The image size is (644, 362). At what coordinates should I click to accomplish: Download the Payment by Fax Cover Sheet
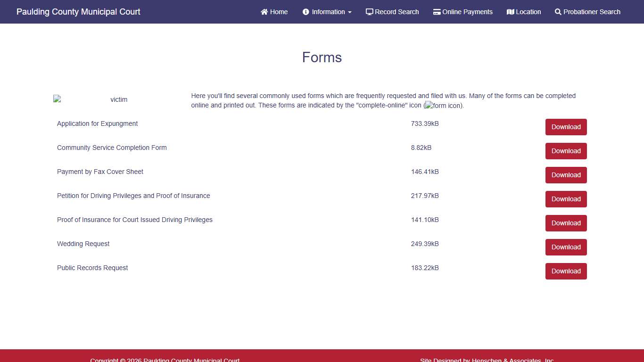click(566, 175)
